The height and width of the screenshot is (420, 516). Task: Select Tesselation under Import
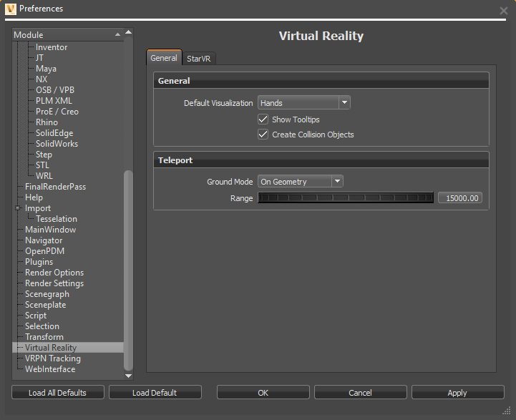pos(57,219)
